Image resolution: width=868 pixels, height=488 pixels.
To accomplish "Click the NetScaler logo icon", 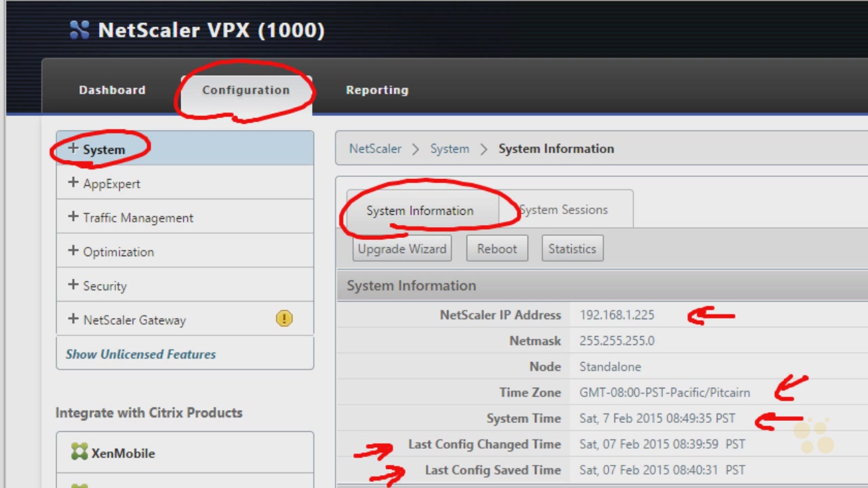I will [x=79, y=30].
